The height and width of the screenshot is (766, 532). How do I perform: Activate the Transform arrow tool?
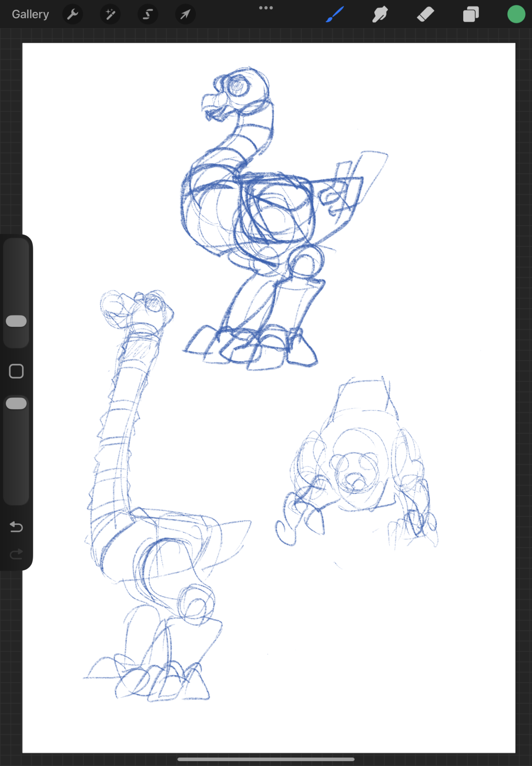pos(185,15)
